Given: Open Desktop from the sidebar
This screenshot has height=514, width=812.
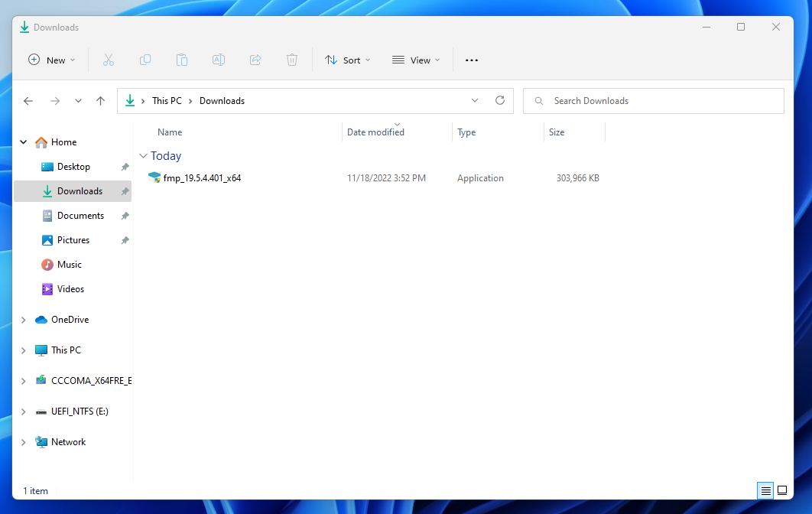Looking at the screenshot, I should click(73, 166).
